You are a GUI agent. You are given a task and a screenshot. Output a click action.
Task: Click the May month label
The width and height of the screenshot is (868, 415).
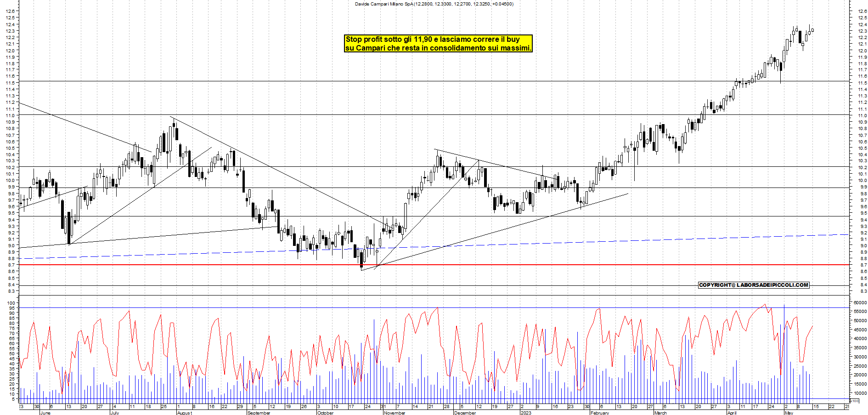coord(789,413)
